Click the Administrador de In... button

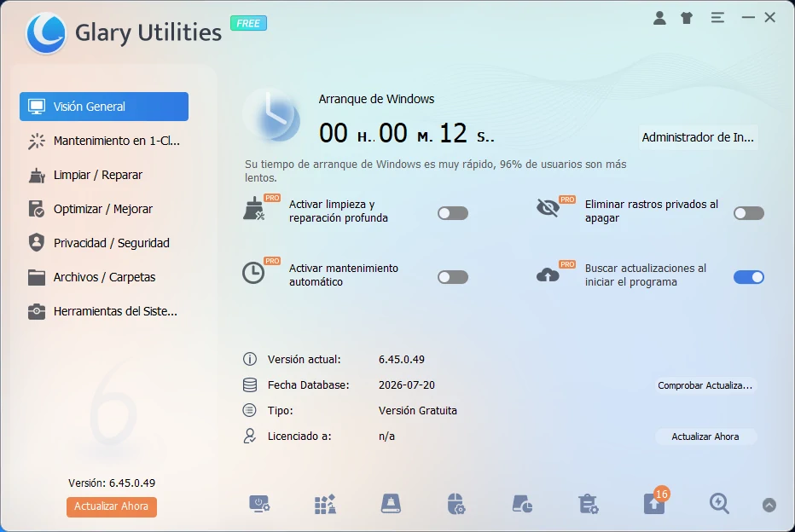698,137
